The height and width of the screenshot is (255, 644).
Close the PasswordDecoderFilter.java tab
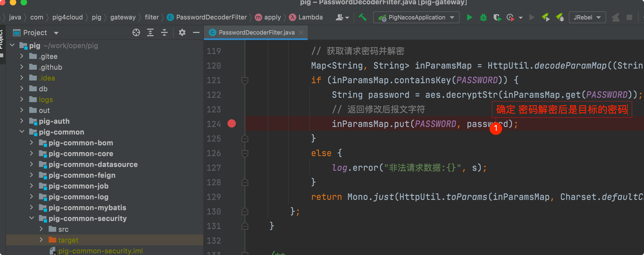(301, 32)
